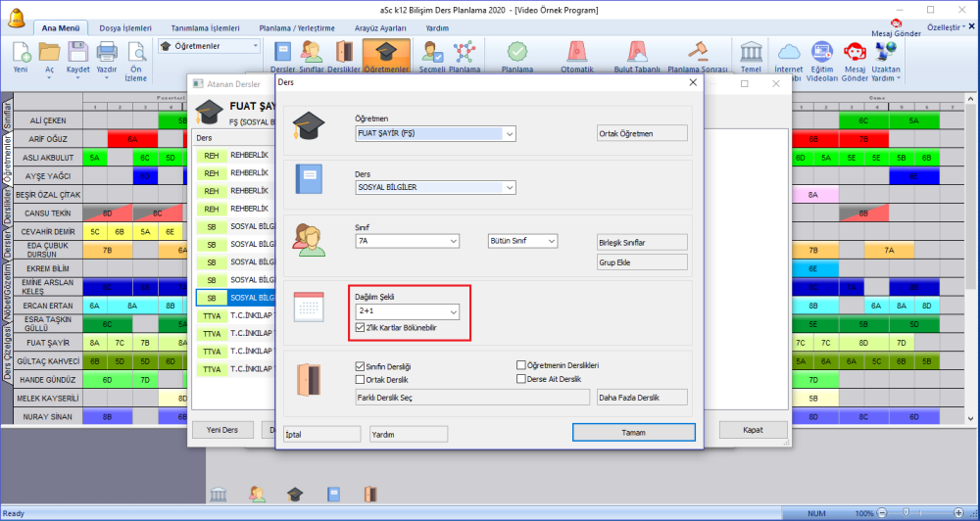Open the Tanımlama İşlemleri tab

pyautogui.click(x=205, y=28)
